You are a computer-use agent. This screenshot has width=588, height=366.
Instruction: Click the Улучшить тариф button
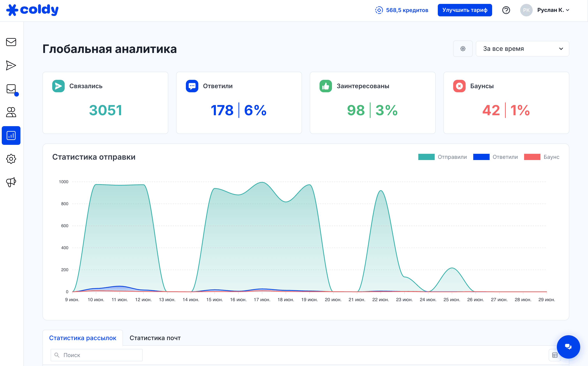(x=465, y=10)
